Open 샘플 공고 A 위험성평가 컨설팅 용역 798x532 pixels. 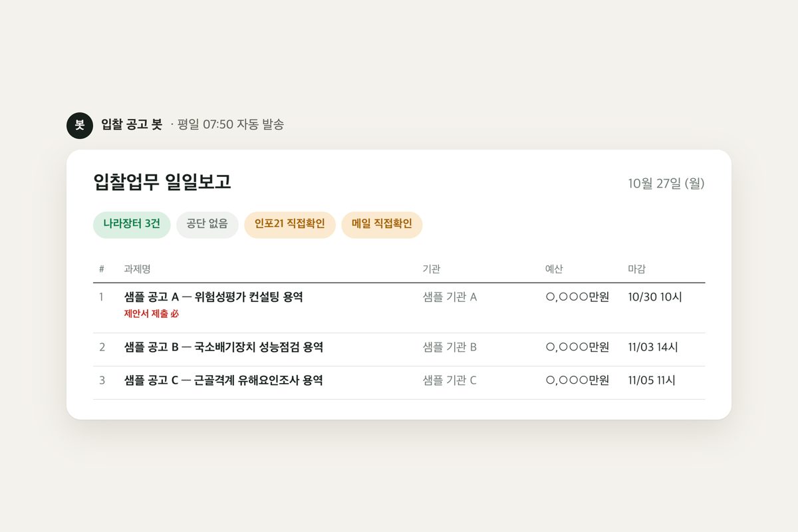(x=213, y=297)
